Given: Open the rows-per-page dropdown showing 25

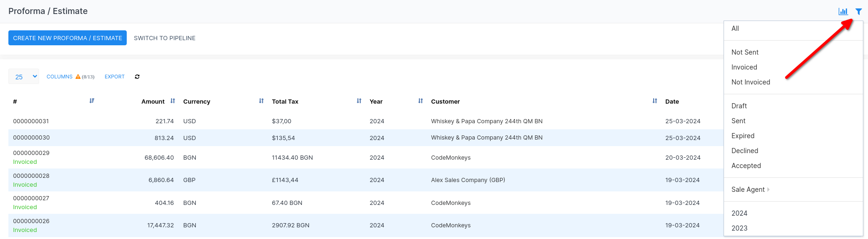Looking at the screenshot, I should [24, 77].
